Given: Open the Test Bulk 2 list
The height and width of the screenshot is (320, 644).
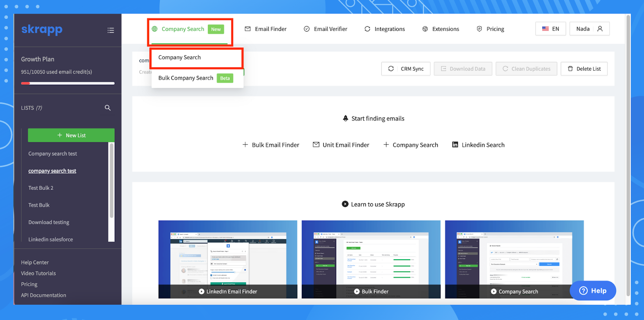Looking at the screenshot, I should 41,188.
